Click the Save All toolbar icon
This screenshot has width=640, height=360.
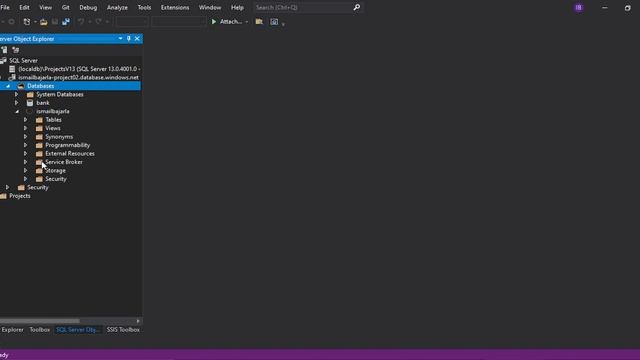66,22
